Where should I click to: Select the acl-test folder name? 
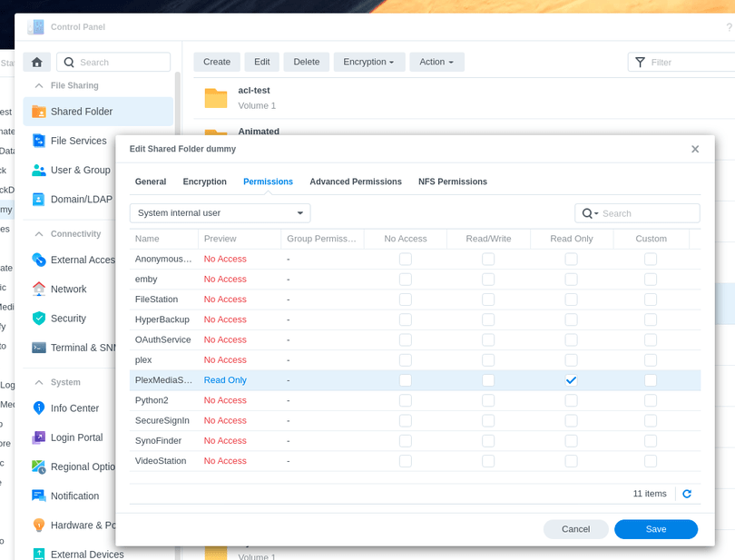[x=253, y=91]
